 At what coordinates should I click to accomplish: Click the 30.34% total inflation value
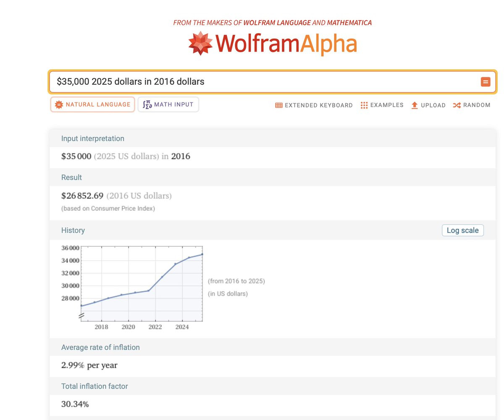pyautogui.click(x=75, y=404)
